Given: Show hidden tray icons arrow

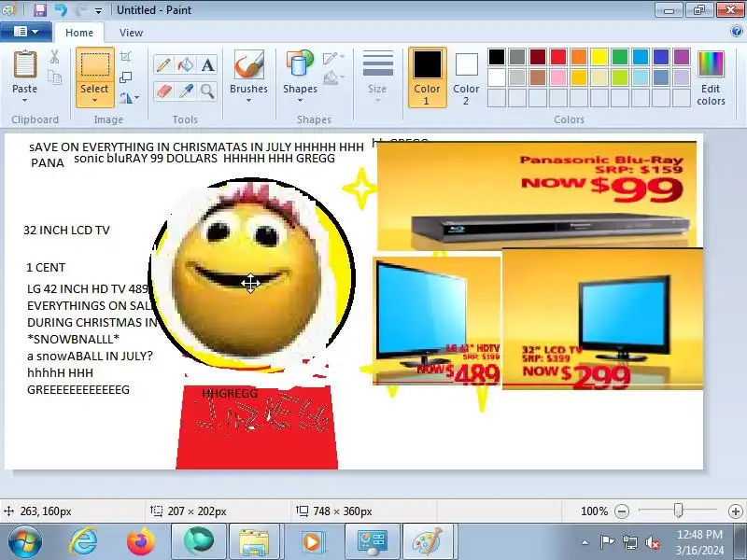Looking at the screenshot, I should click(585, 542).
